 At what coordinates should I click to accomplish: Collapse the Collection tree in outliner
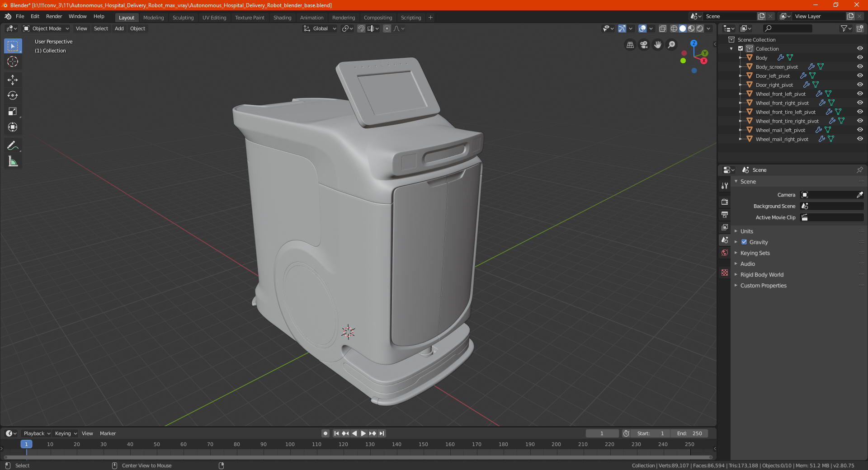[731, 48]
